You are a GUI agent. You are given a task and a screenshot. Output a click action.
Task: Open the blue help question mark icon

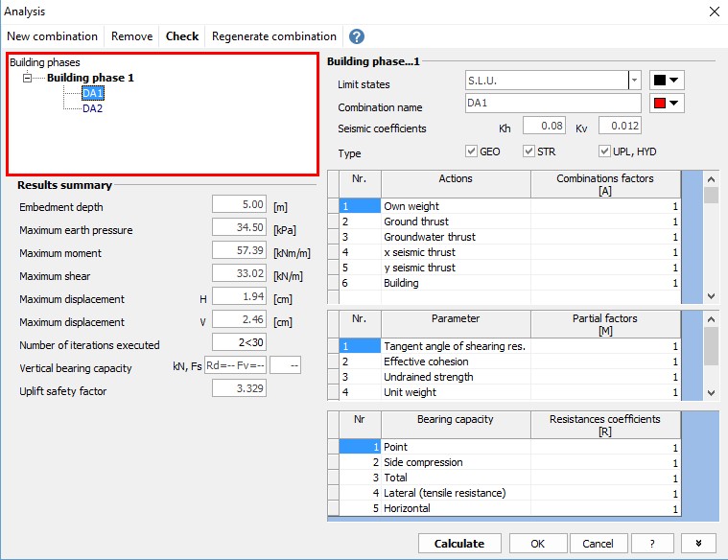click(357, 36)
